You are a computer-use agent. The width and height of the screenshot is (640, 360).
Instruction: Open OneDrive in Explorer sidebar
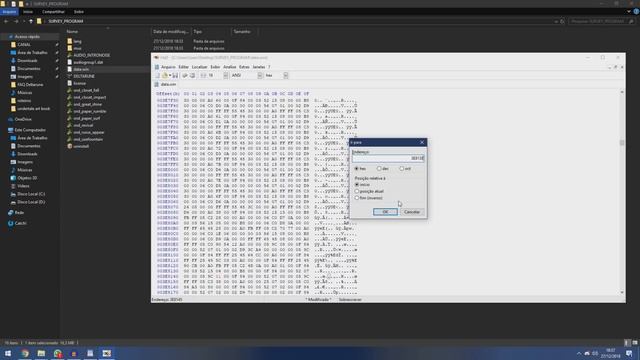[23, 119]
